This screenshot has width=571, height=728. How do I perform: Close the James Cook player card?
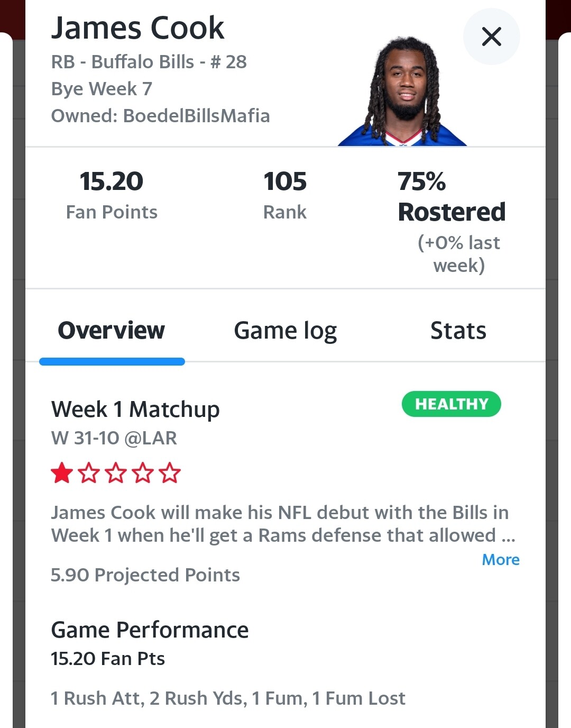pyautogui.click(x=491, y=37)
